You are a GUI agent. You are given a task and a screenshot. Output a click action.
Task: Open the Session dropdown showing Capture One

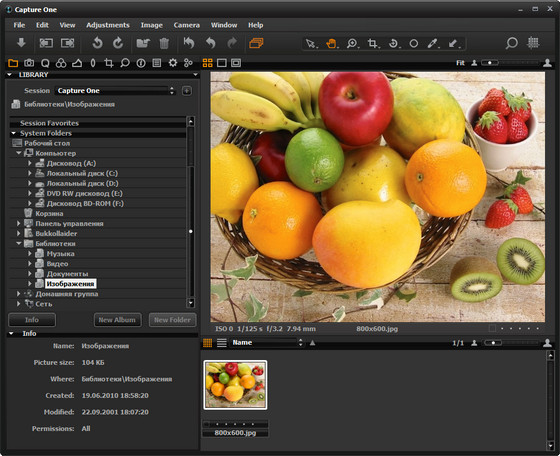pyautogui.click(x=115, y=91)
